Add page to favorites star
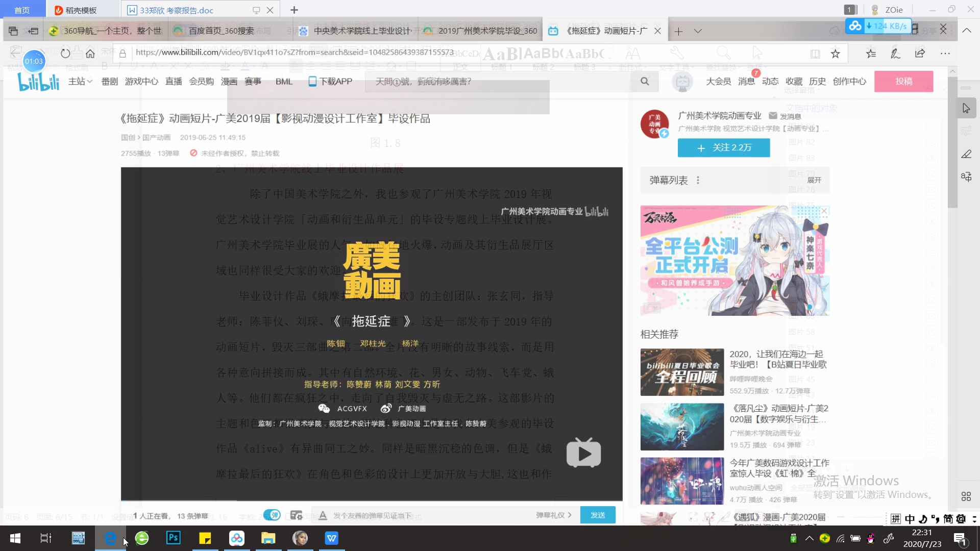 click(x=835, y=54)
